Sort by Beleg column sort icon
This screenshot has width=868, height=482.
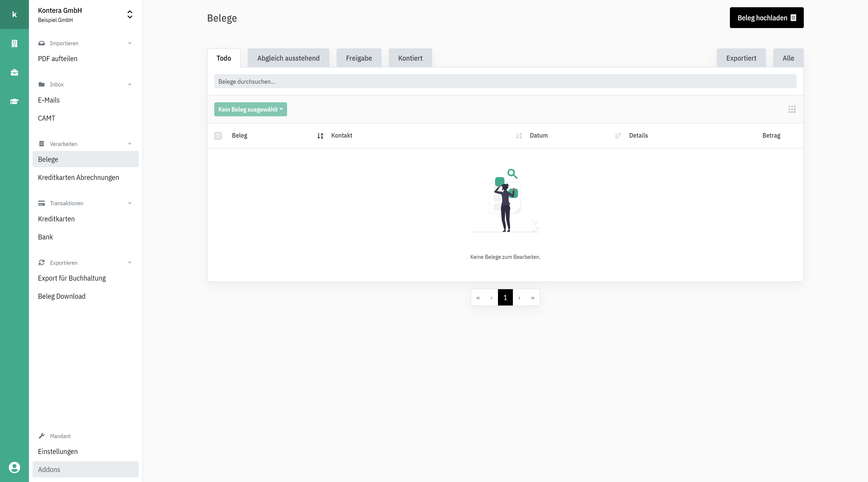(320, 136)
